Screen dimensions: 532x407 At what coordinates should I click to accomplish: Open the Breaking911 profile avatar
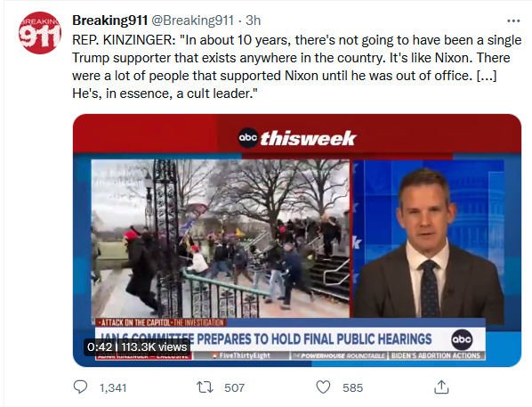39,33
